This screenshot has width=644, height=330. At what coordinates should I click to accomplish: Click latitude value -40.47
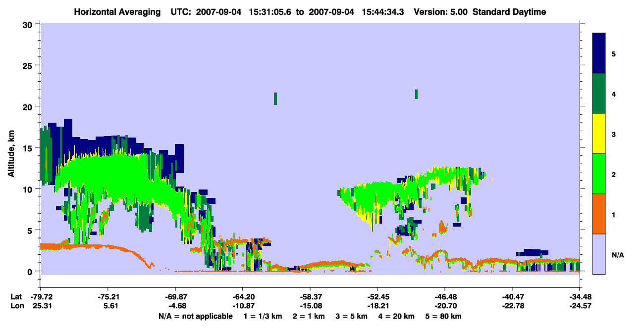point(512,297)
